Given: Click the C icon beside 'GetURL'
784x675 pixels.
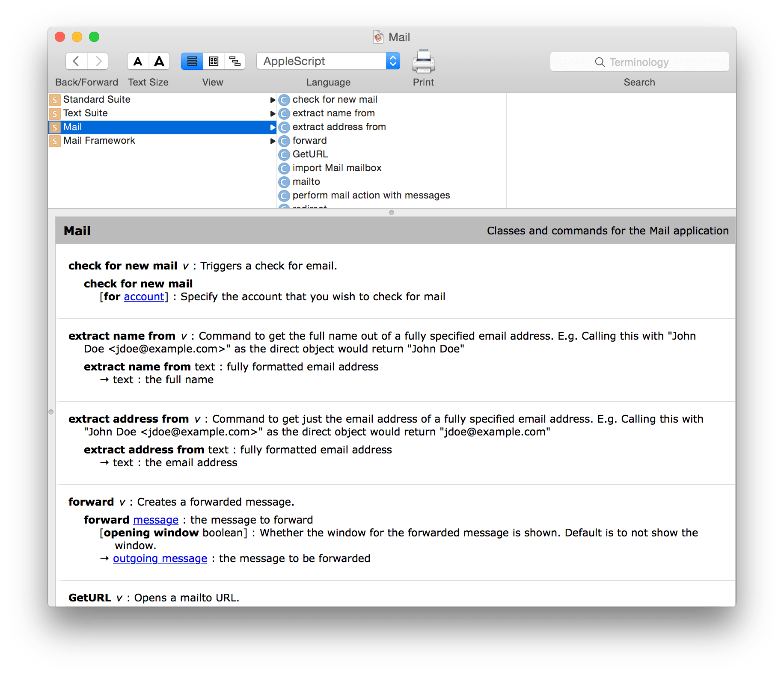Looking at the screenshot, I should tap(284, 155).
